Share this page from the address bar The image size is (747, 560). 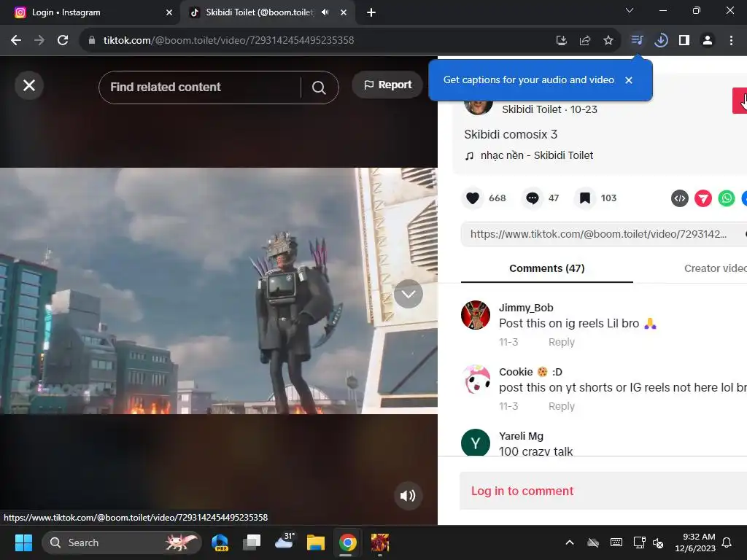585,41
